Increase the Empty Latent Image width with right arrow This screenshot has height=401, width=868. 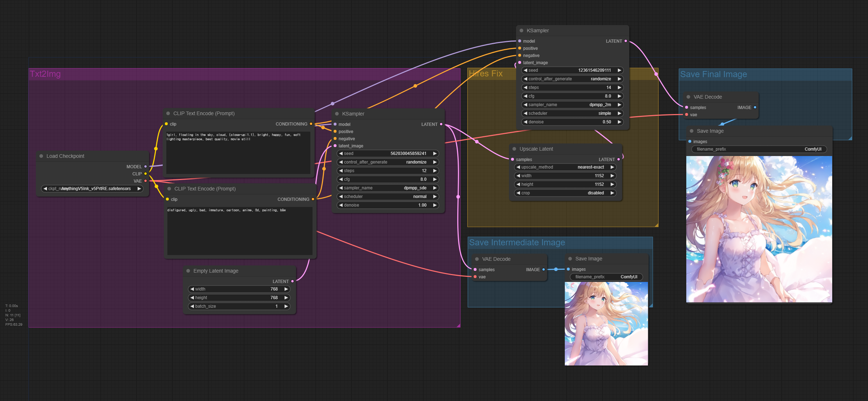286,289
